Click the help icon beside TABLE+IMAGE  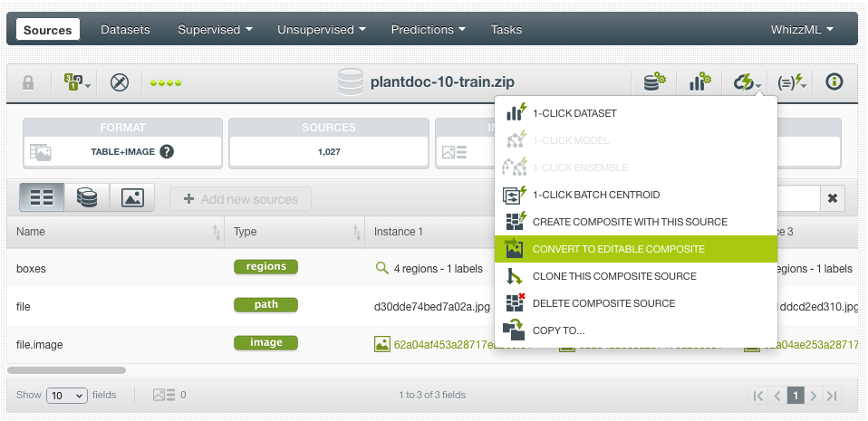(167, 152)
